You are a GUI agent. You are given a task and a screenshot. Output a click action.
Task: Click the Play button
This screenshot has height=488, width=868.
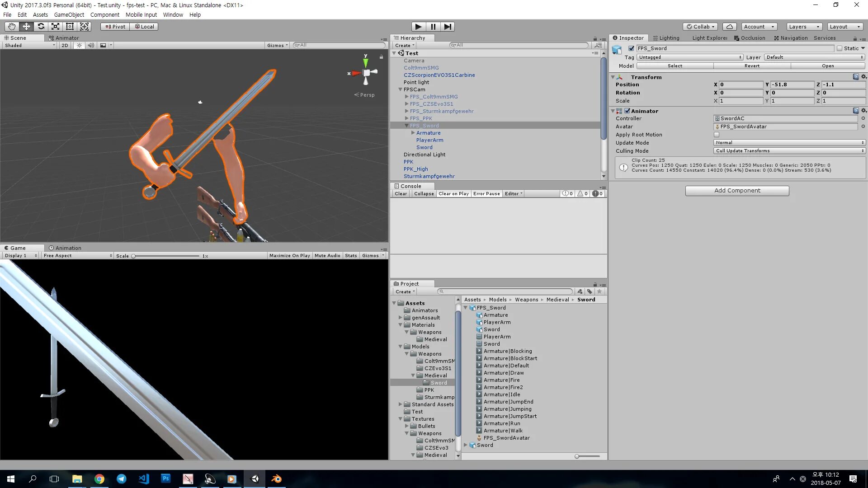pyautogui.click(x=418, y=27)
